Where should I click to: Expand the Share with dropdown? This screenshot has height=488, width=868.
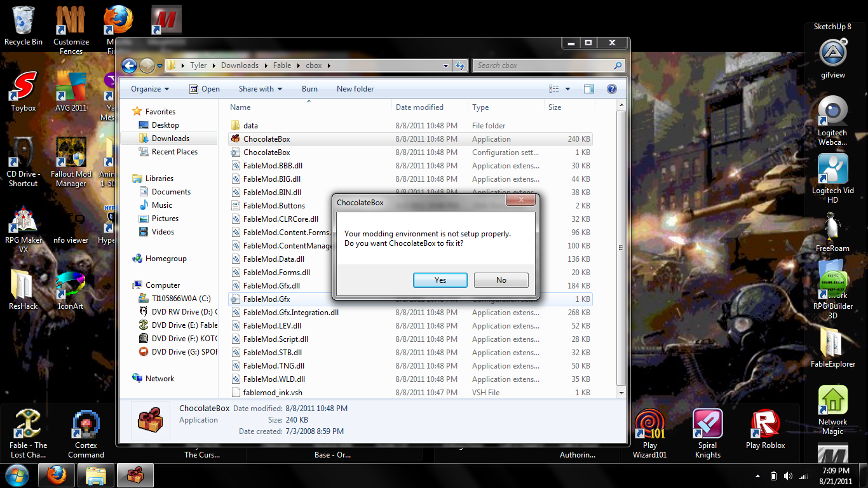pos(261,89)
